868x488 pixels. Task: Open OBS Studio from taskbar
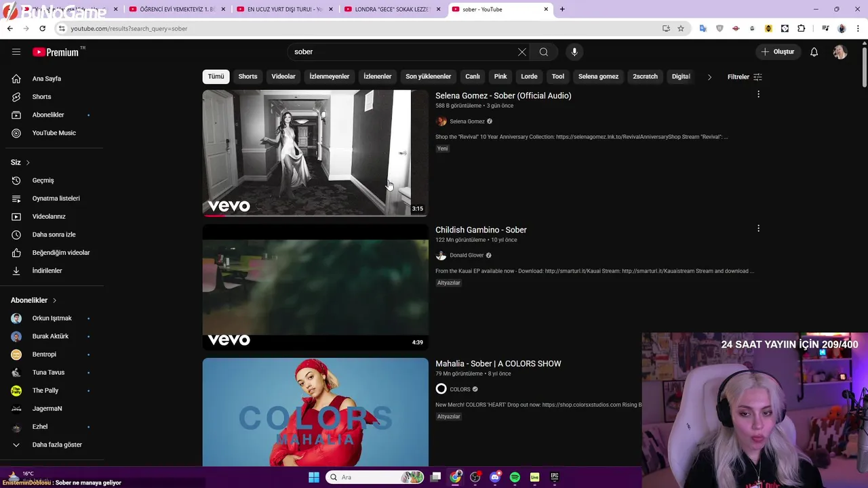point(475,477)
